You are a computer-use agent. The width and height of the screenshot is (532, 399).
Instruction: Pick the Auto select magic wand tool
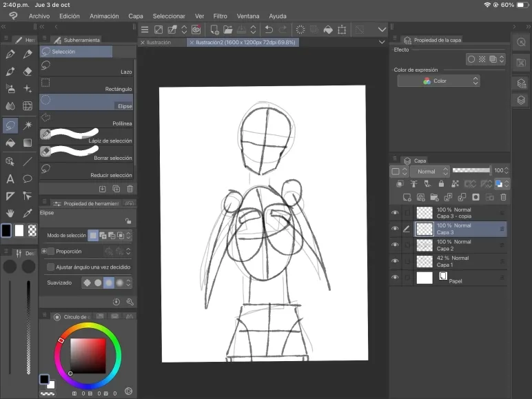point(28,125)
